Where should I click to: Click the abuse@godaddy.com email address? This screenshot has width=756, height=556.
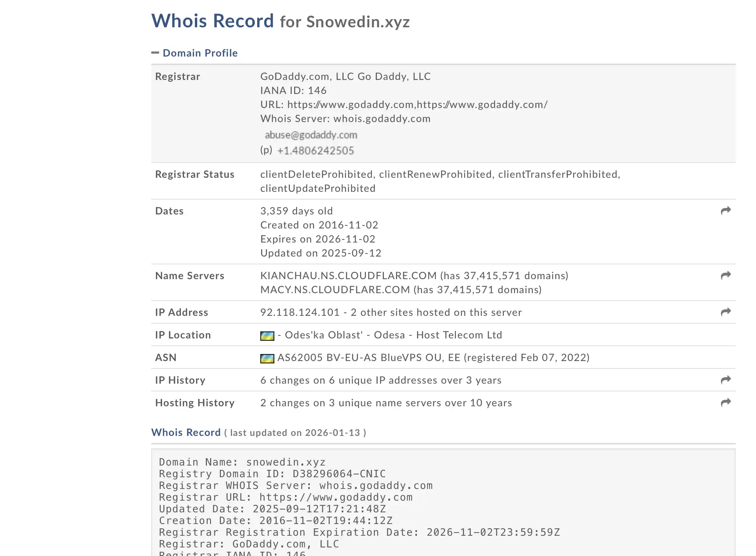coord(311,135)
